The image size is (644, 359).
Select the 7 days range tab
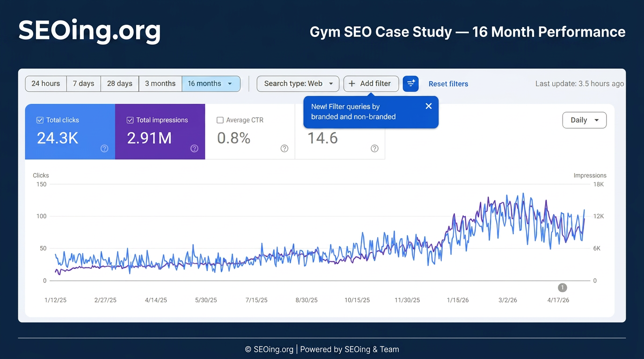[x=84, y=84]
